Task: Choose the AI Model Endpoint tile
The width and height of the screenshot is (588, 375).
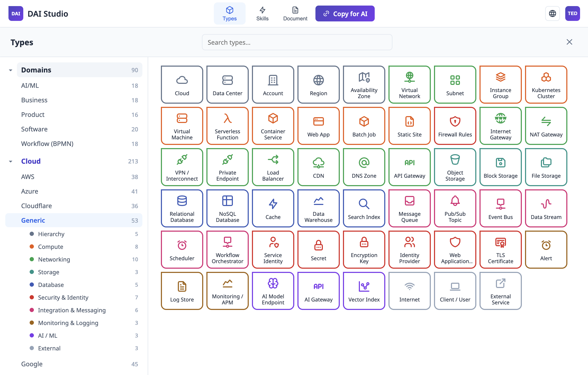Action: [273, 291]
